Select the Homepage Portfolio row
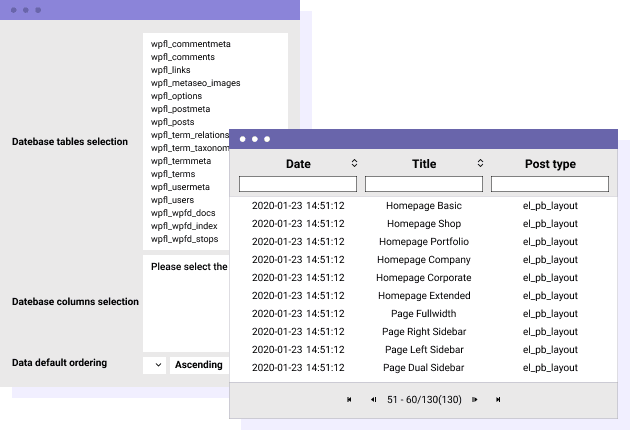This screenshot has height=430, width=630. coord(423,242)
